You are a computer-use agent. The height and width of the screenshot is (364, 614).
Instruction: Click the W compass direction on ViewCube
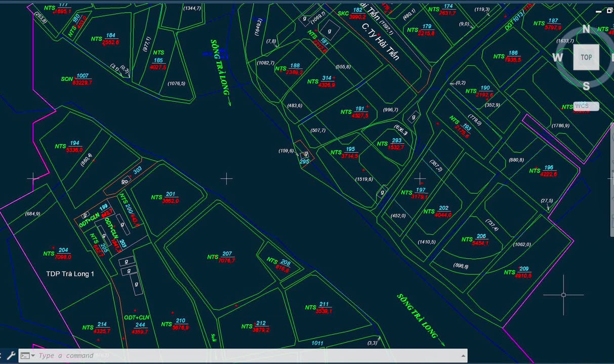(x=557, y=58)
